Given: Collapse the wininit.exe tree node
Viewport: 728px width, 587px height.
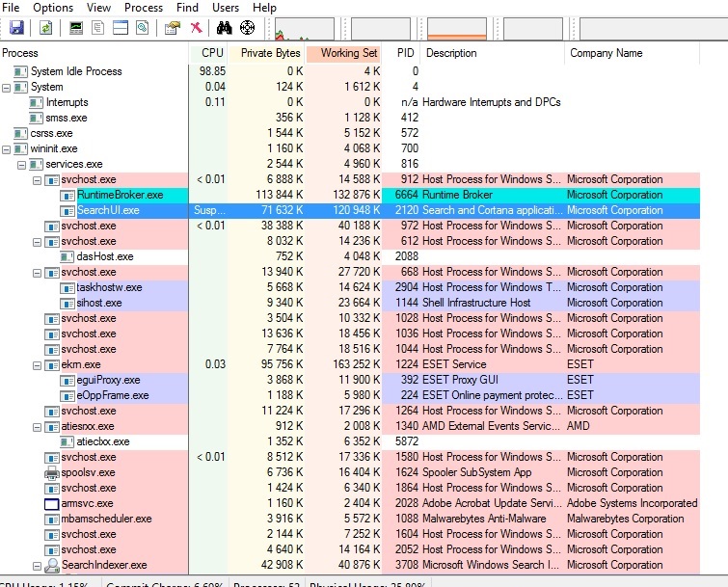Looking at the screenshot, I should (x=7, y=148).
